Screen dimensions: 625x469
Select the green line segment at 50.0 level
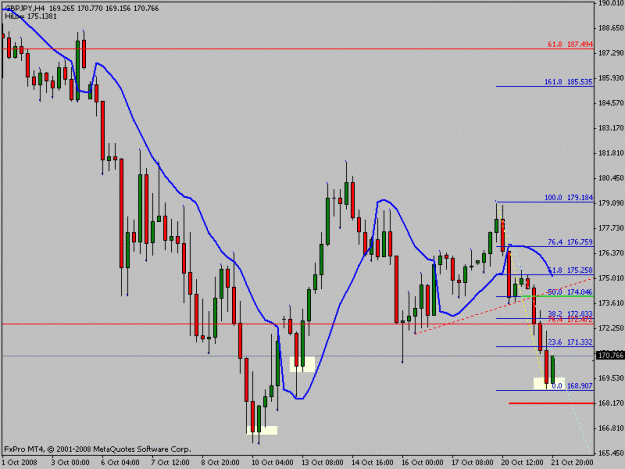557,296
